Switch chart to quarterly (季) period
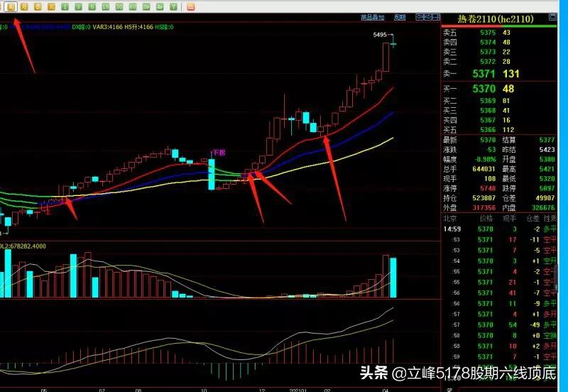568x392 pixels. [38, 6]
